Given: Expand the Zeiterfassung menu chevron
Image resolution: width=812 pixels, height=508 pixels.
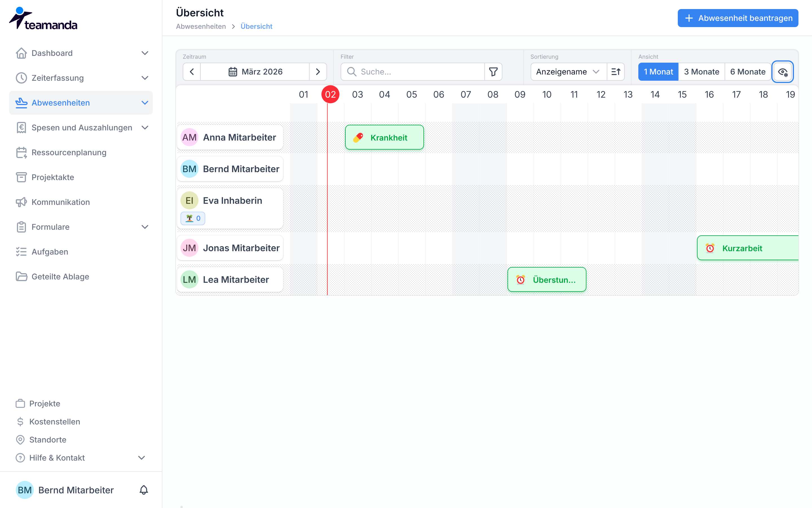Looking at the screenshot, I should click(x=145, y=78).
